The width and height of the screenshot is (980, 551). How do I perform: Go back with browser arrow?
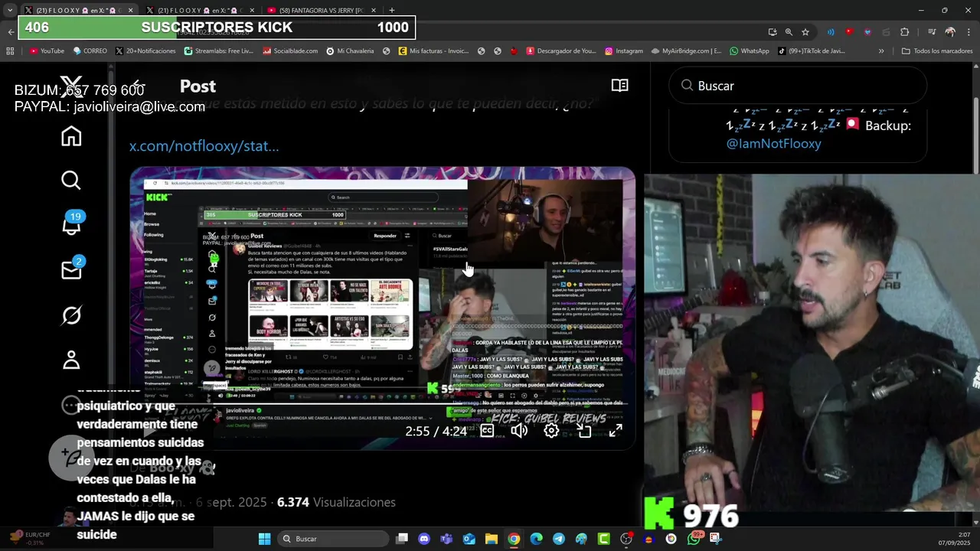[10, 31]
